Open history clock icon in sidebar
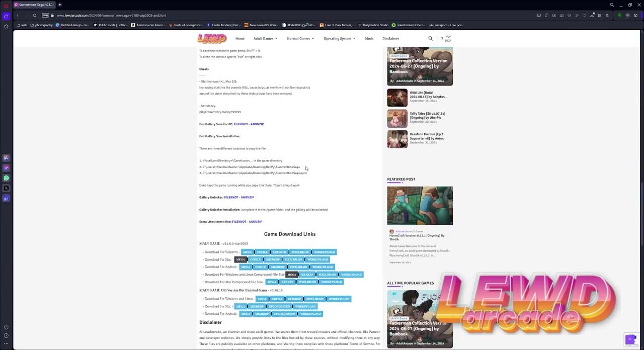644x350 pixels. point(6,335)
